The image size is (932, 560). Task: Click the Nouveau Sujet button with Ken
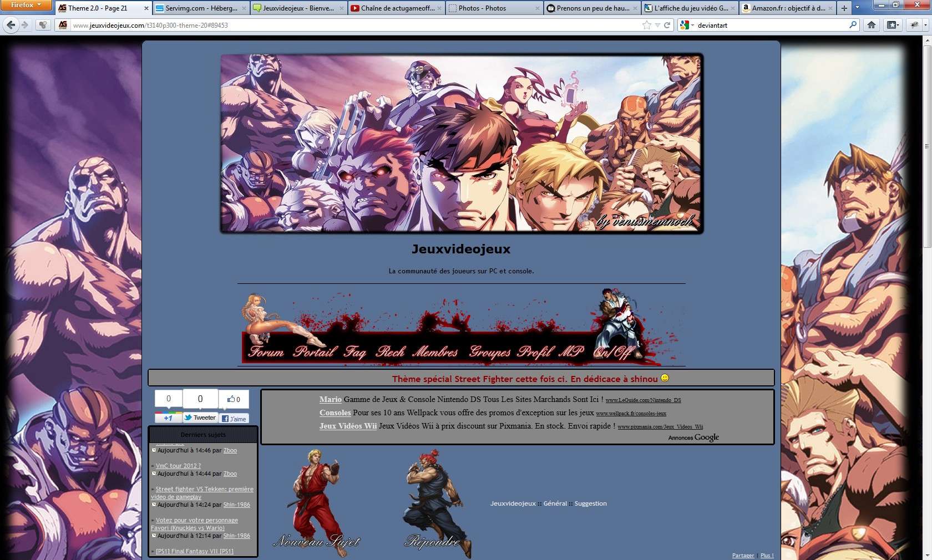click(x=316, y=503)
